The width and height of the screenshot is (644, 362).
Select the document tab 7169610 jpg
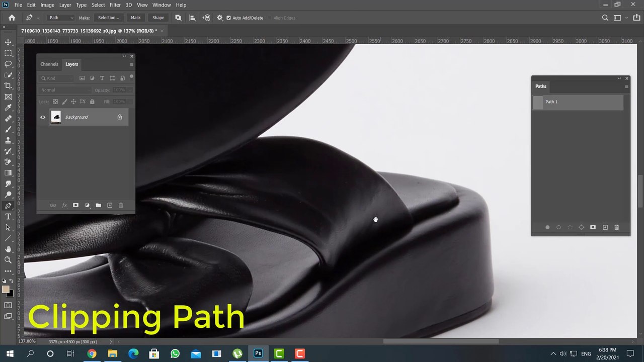pyautogui.click(x=89, y=31)
